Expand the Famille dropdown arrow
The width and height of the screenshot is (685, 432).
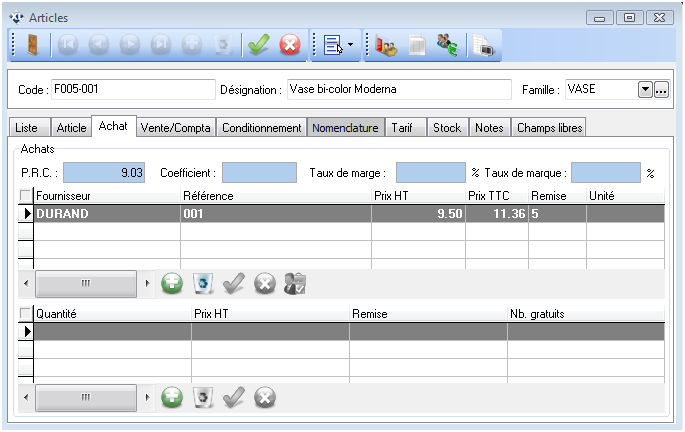645,90
